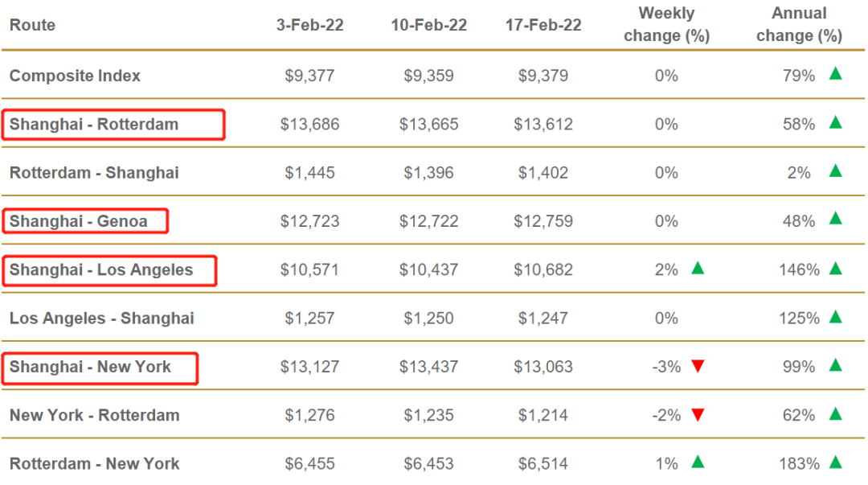Click the $13,612 rate value
This screenshot has width=868, height=485.
pyautogui.click(x=543, y=125)
